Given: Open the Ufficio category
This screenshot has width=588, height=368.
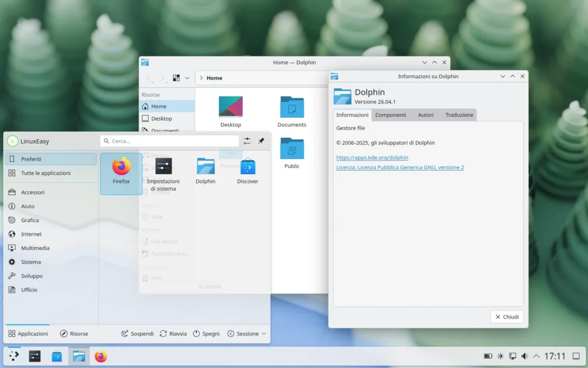Looking at the screenshot, I should pyautogui.click(x=51, y=290).
